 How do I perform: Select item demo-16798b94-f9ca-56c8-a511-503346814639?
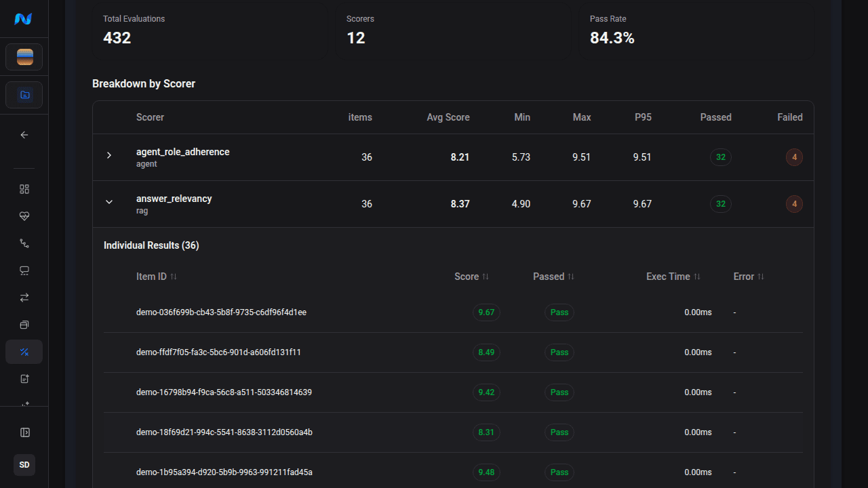tap(224, 392)
